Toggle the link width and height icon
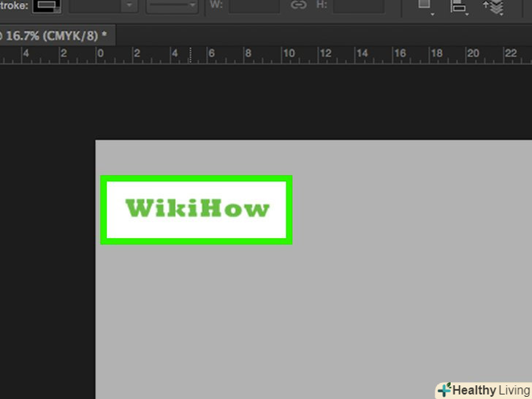 [299, 5]
